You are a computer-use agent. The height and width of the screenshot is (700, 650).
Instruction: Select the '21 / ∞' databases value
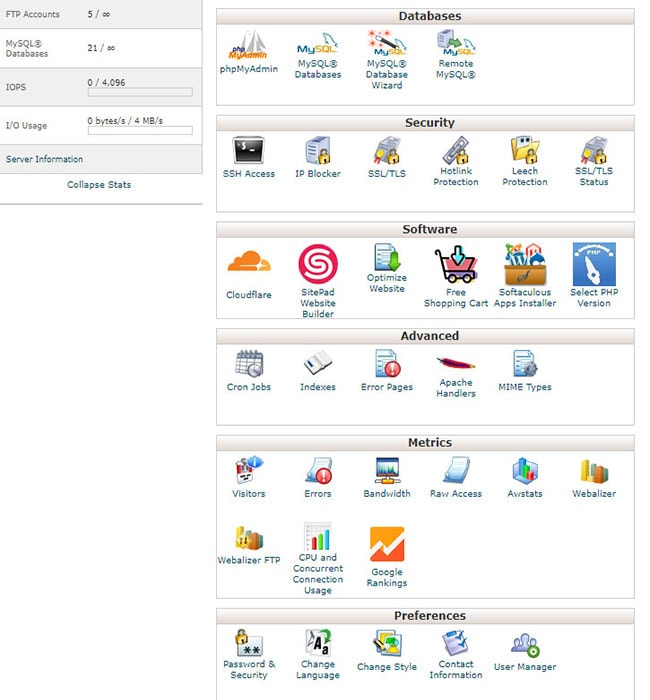point(101,48)
